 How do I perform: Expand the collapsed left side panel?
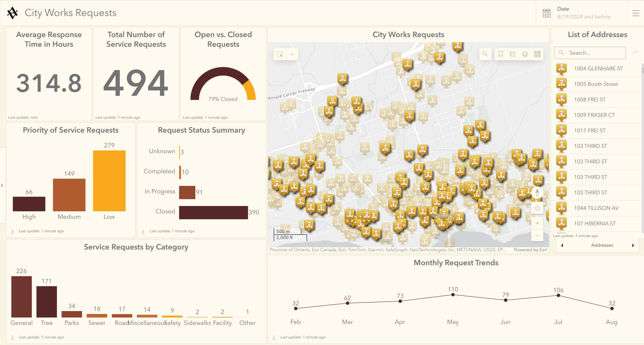click(x=2, y=185)
